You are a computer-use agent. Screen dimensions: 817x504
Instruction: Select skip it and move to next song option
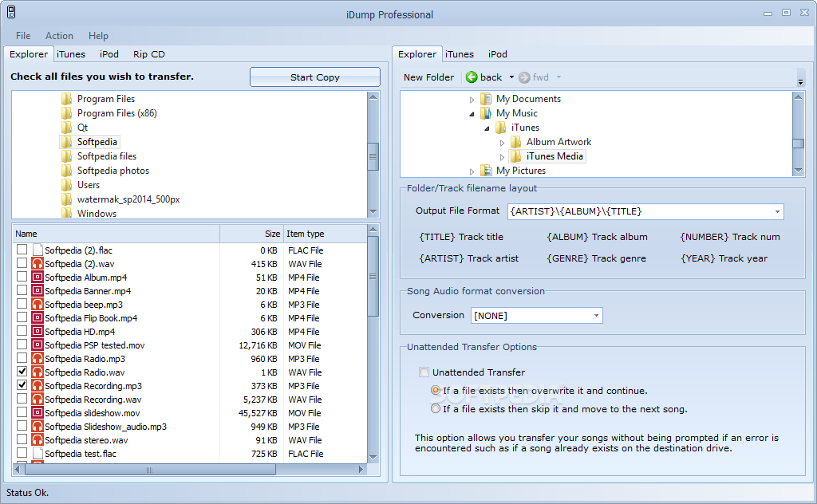(436, 409)
